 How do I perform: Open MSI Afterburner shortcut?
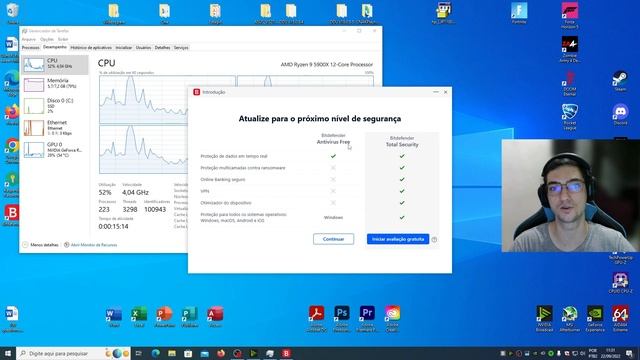tap(569, 318)
